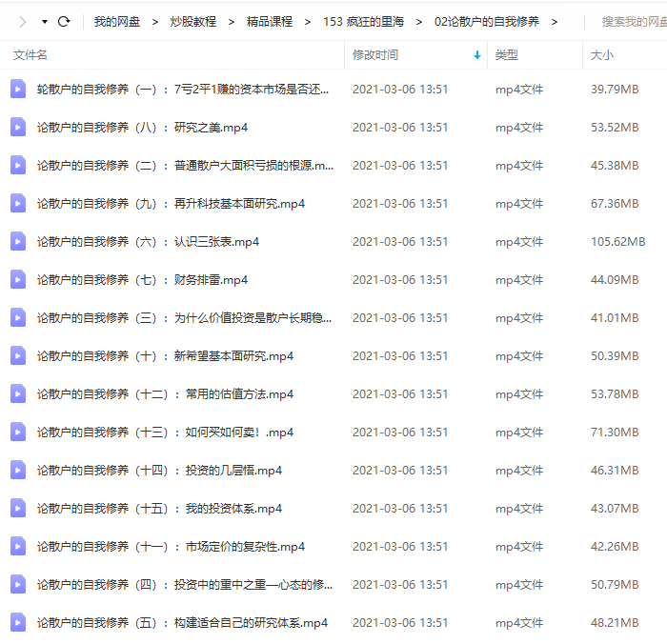Select file name 新希望基本面研究.mp4

[x=165, y=356]
